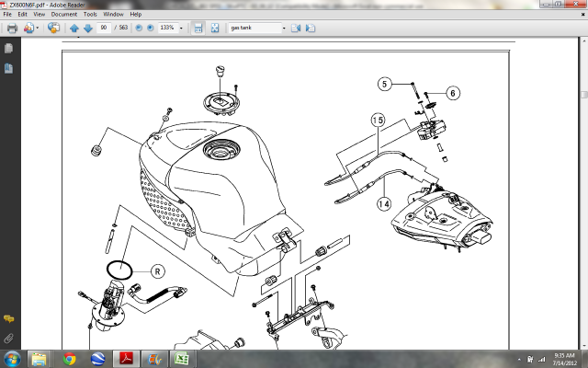Open the Comments panel in left sidebar
Viewport: 588px width, 368px height.
7,317
